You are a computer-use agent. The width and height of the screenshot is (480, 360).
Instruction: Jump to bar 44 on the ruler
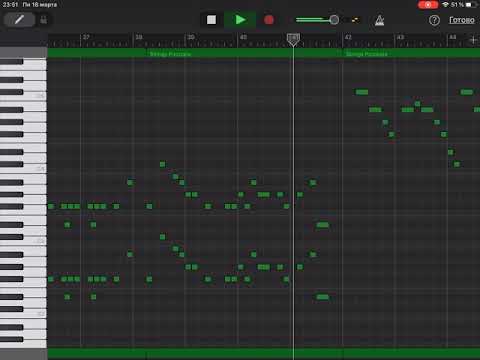tap(453, 37)
